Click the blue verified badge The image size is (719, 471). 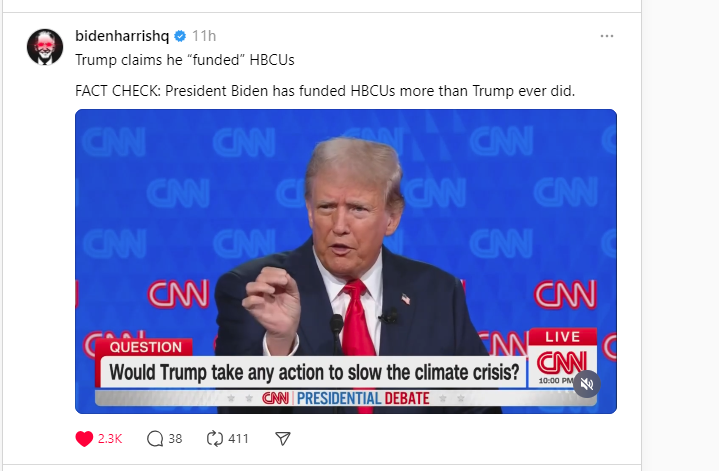180,36
